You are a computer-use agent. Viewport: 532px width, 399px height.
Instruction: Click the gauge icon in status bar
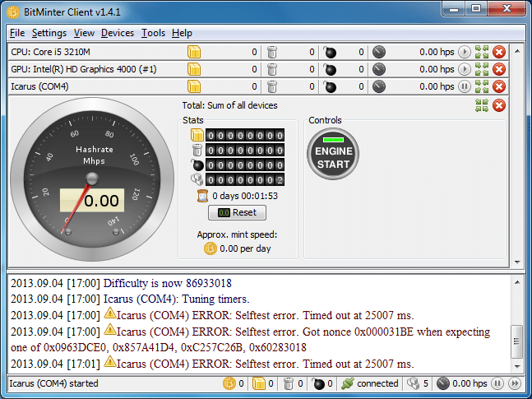click(x=442, y=383)
